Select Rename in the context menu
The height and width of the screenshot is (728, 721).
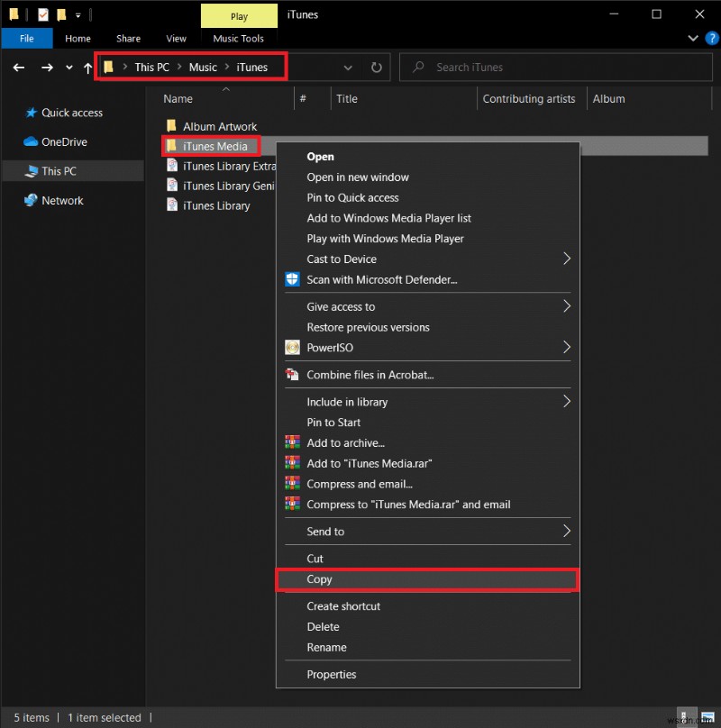click(x=326, y=648)
